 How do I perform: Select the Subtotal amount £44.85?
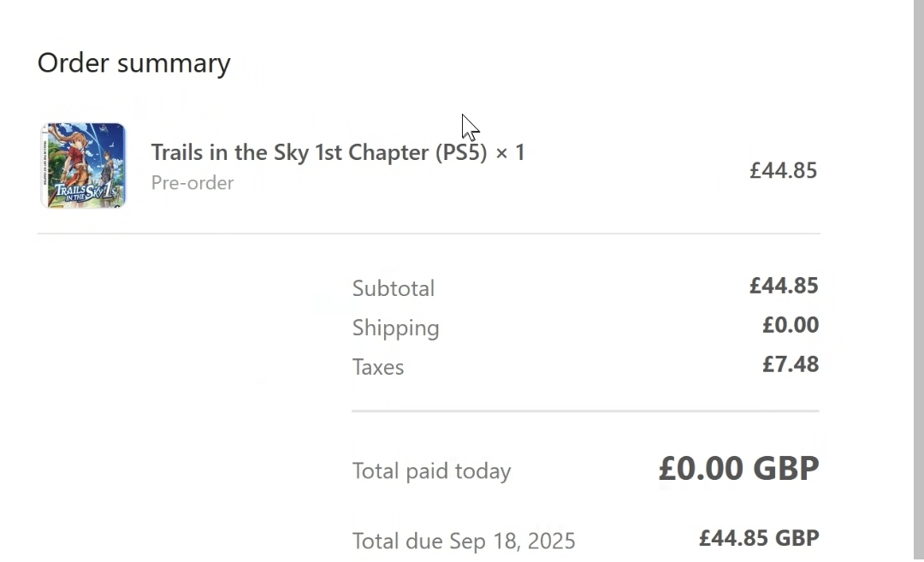point(784,286)
